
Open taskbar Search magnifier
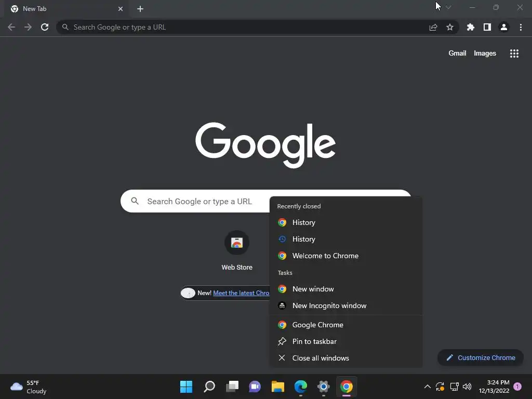point(209,387)
